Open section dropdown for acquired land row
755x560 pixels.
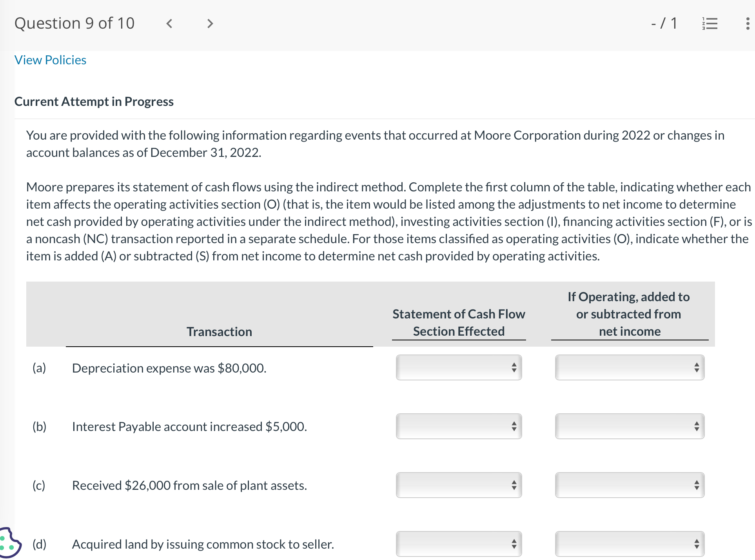tap(459, 544)
